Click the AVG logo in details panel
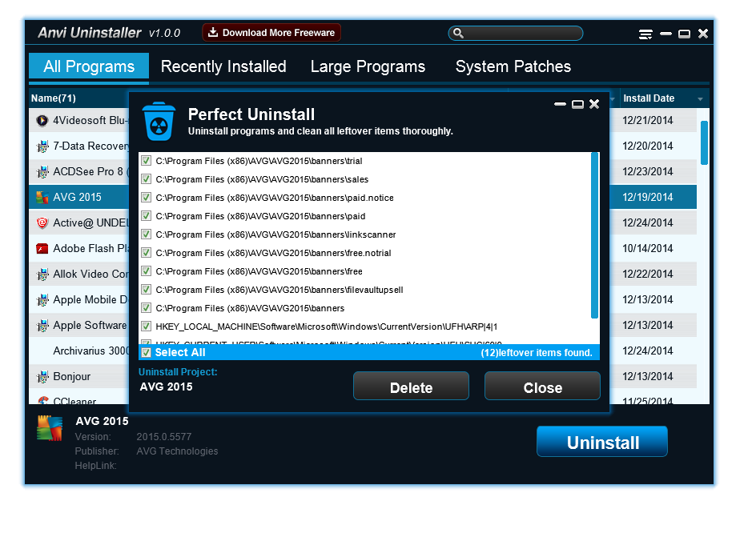The image size is (756, 545). click(x=50, y=428)
